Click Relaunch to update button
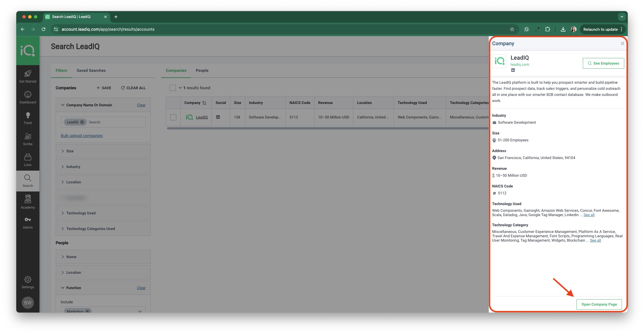Viewport: 644px width, 334px height. coord(603,29)
